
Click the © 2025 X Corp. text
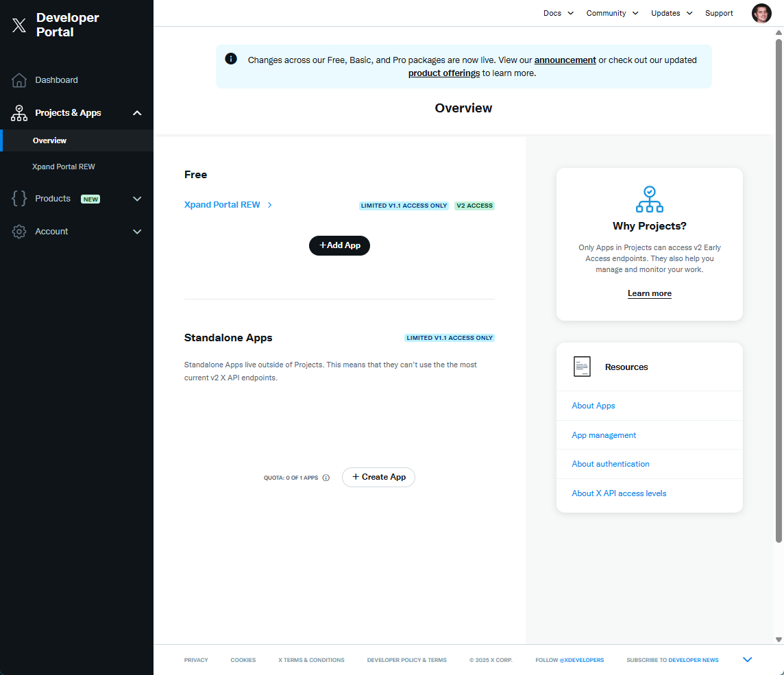click(491, 660)
